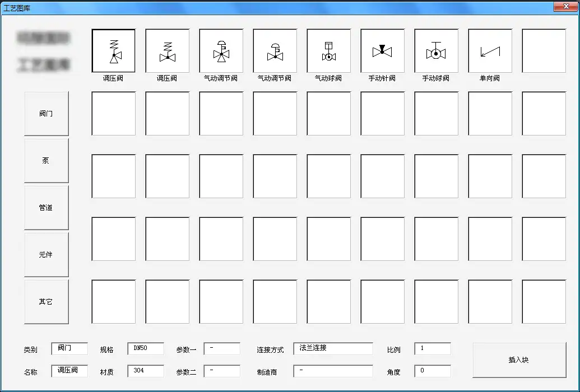Select the three-way 调压阀 symbol with bottom triangle
The height and width of the screenshot is (392, 580).
(114, 51)
